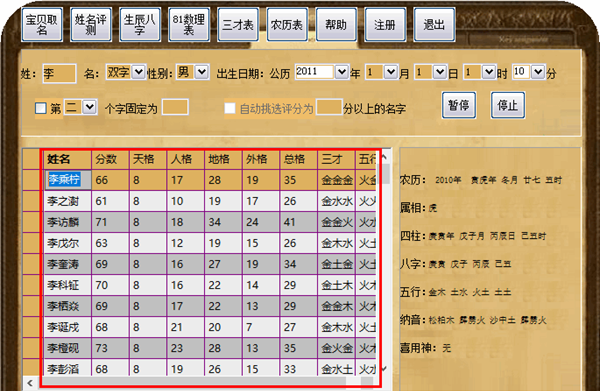The image size is (600, 391).
Task: Open the birth minute (分) dropdown
Action: (538, 72)
